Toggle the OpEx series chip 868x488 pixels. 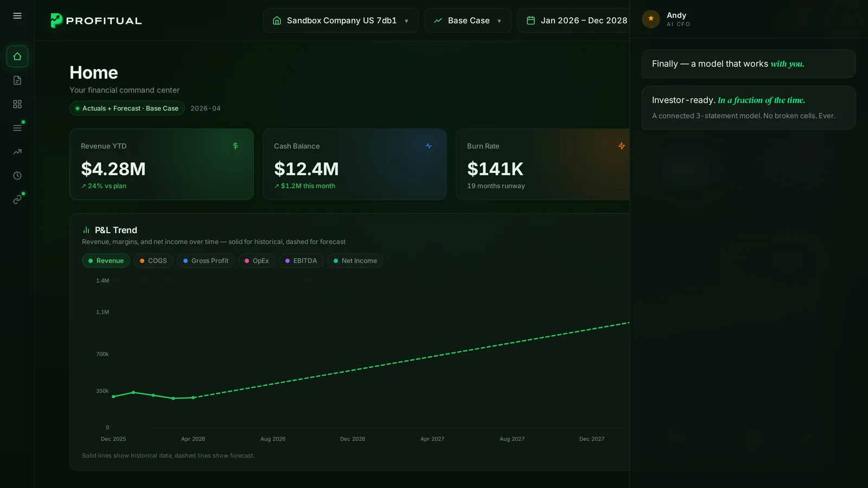coord(257,261)
